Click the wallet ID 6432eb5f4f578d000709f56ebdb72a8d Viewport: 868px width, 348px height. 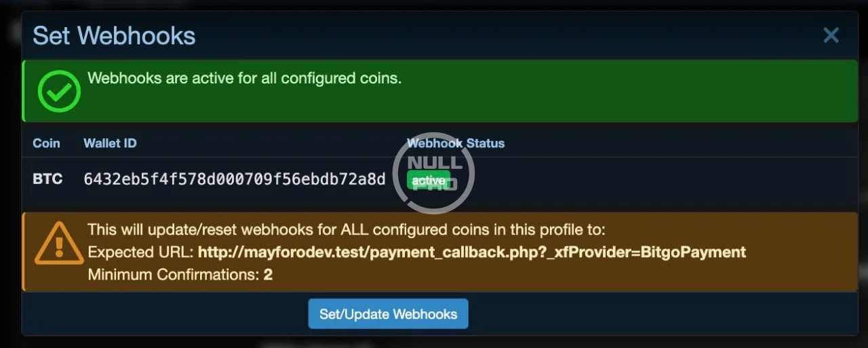(235, 179)
